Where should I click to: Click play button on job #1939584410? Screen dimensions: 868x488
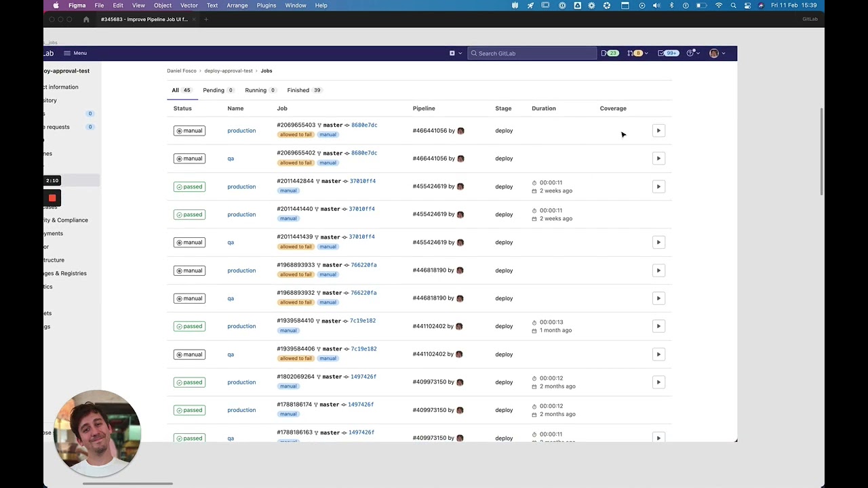[x=658, y=326]
